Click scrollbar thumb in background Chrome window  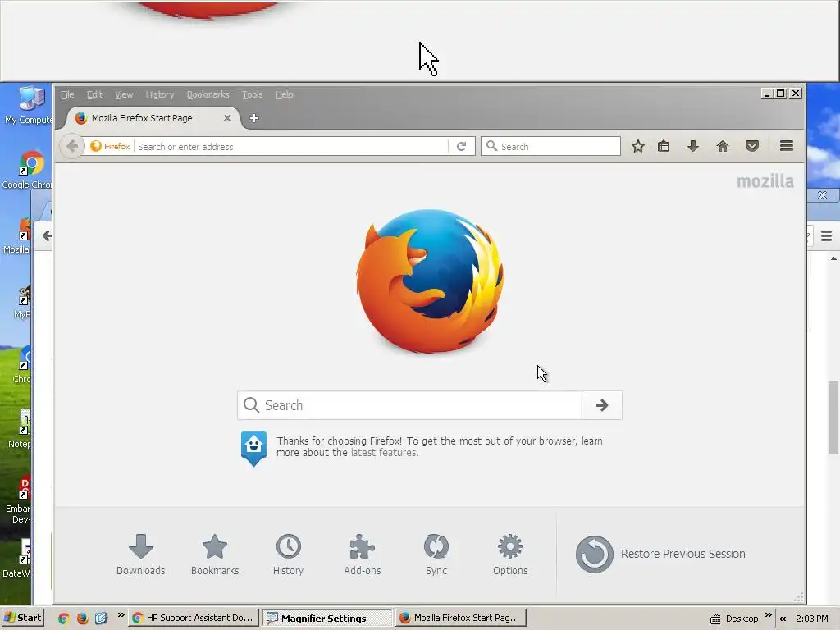833,418
